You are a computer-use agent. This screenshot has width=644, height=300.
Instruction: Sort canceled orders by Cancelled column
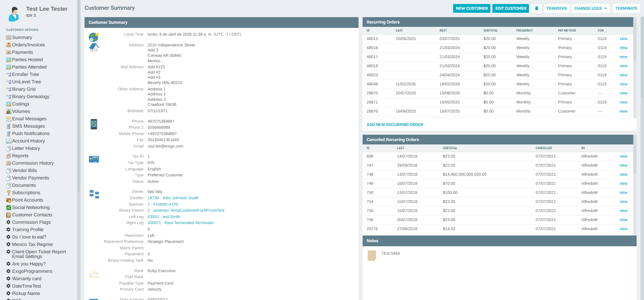(x=544, y=148)
